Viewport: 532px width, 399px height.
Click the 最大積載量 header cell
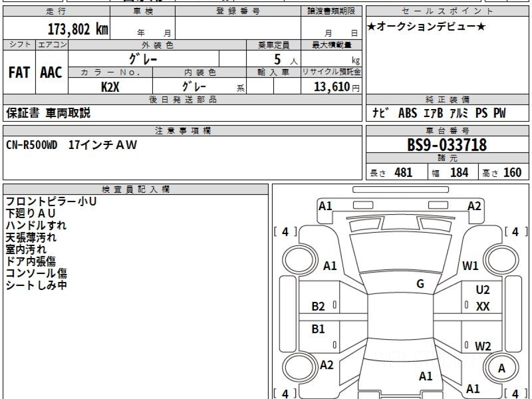click(x=332, y=45)
